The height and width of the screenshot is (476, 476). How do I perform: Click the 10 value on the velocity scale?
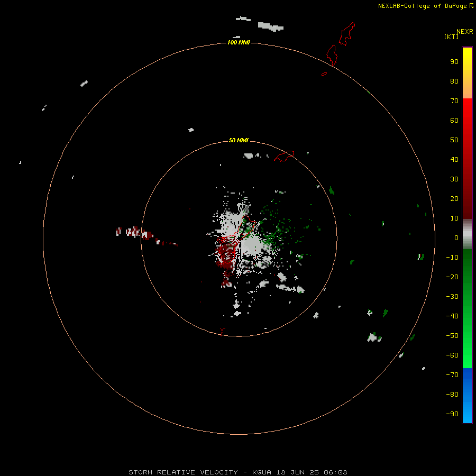[x=454, y=218]
